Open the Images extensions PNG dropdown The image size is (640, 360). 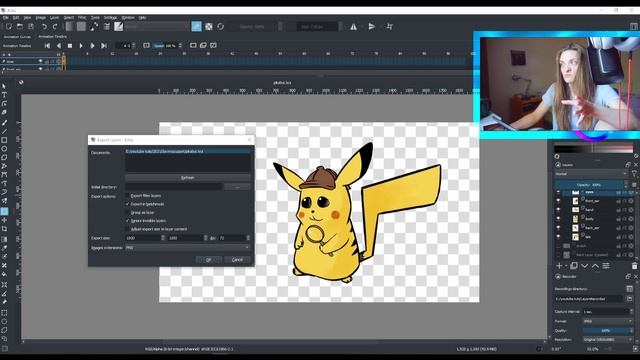187,248
